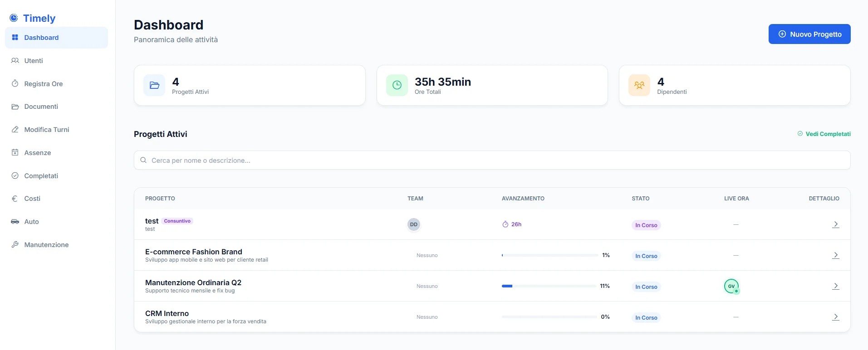Click the Dashboard grid icon in sidebar

click(x=15, y=38)
